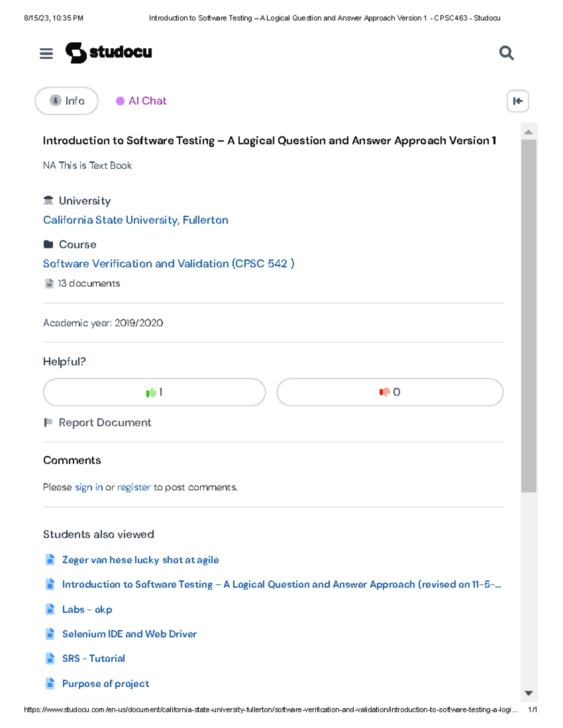Screen dimensions: 563x728
Task: Click the document icon beside 13 documents
Action: click(x=49, y=284)
